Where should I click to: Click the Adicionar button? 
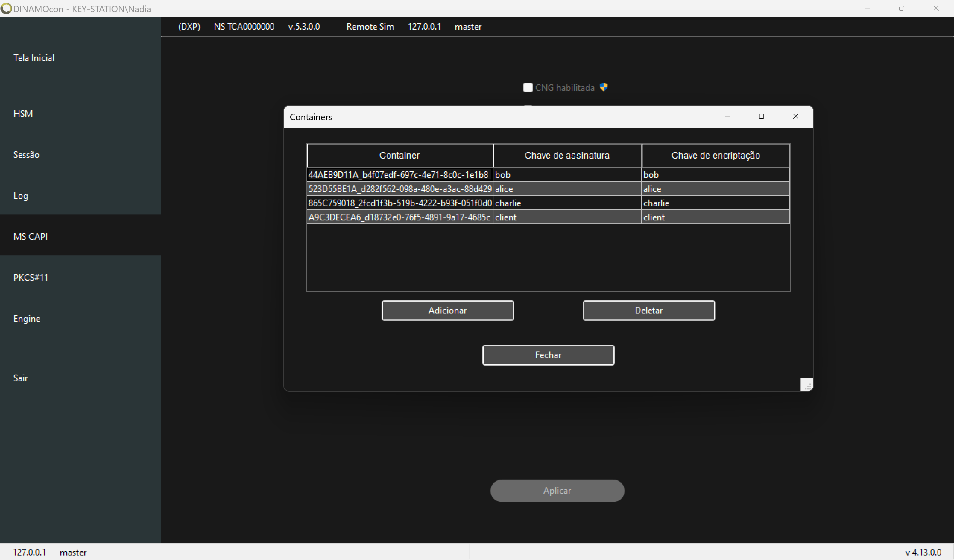point(447,310)
